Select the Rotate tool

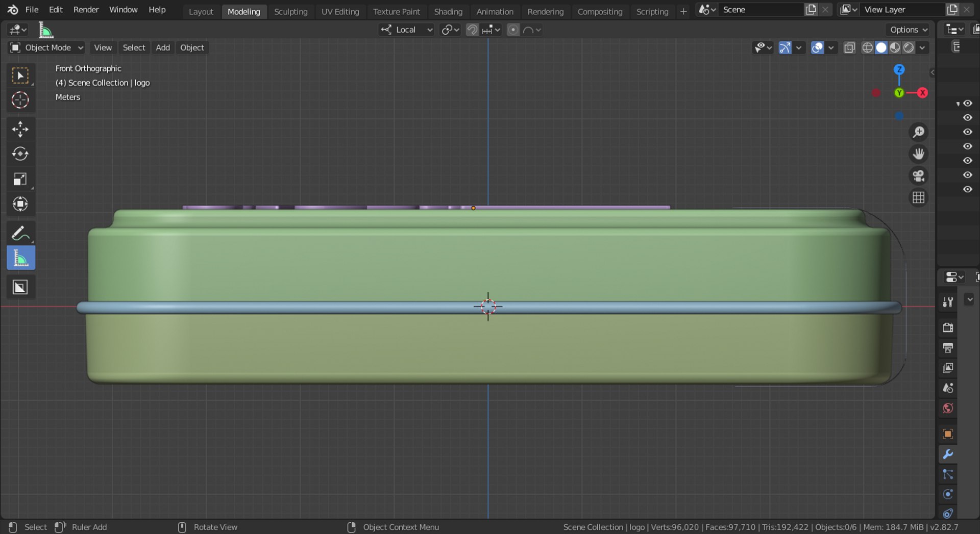(20, 154)
